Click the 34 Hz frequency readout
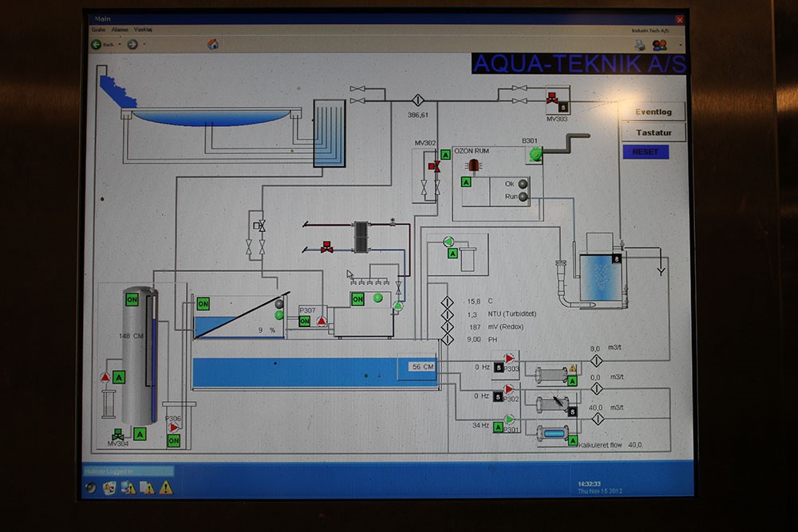Viewport: 798px width, 532px height. 480,425
